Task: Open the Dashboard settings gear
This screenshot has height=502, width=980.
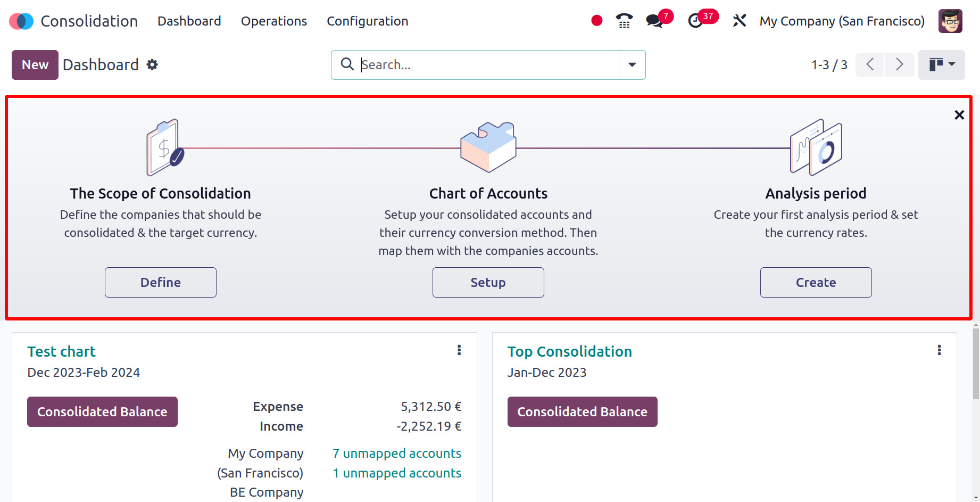Action: (x=153, y=65)
